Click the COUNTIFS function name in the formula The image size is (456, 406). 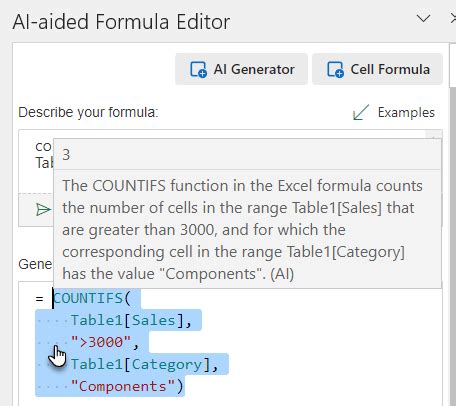tap(88, 298)
